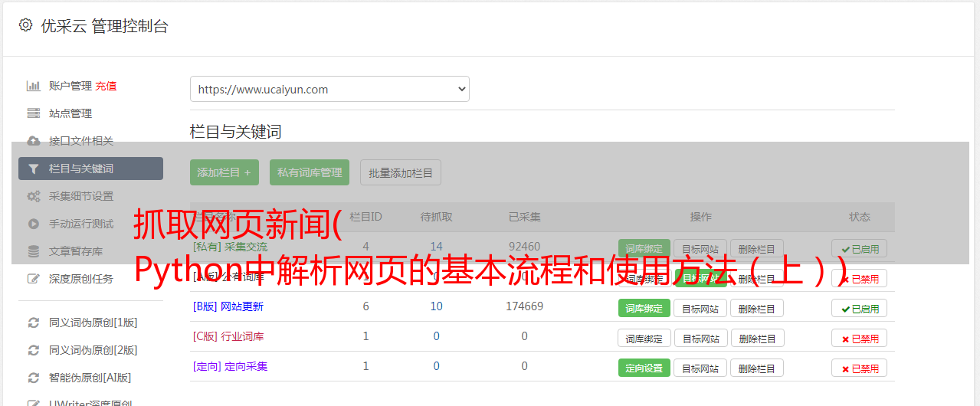Open the 账户管理 sidebar item
The image size is (980, 406).
pos(70,86)
